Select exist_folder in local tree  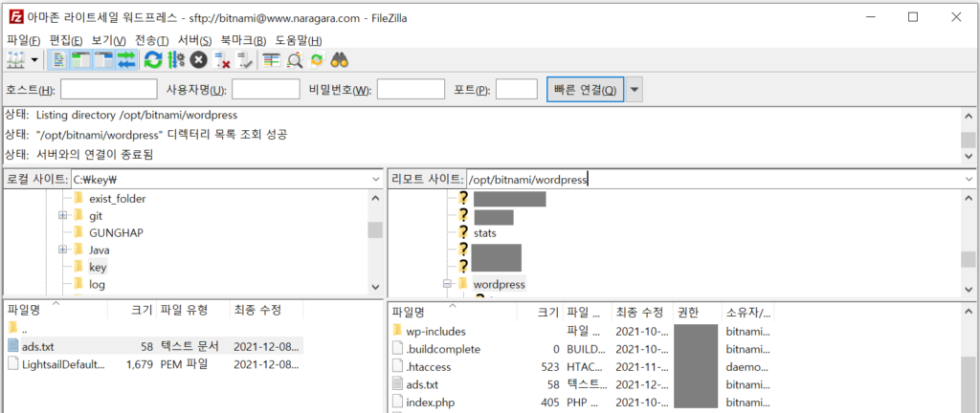[118, 199]
